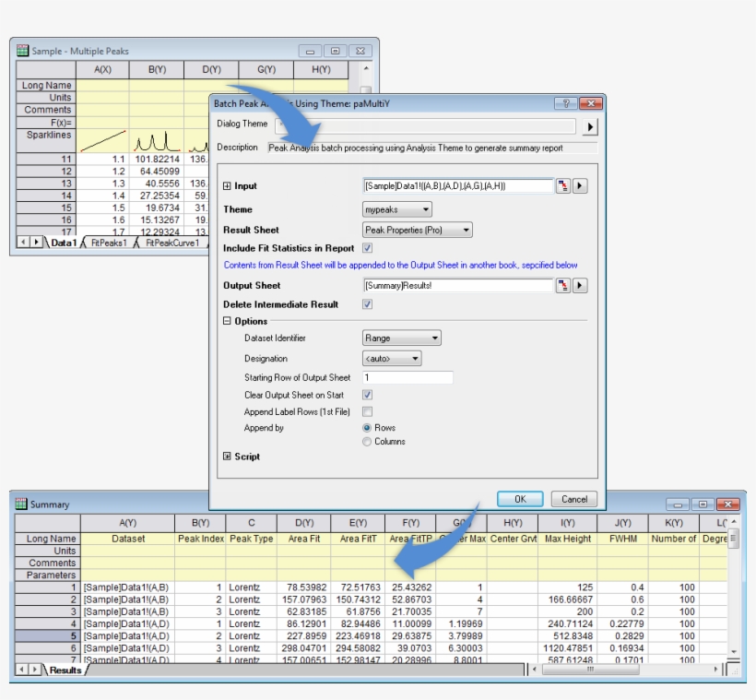
Task: Click the dialog's Help question mark button
Action: [565, 104]
